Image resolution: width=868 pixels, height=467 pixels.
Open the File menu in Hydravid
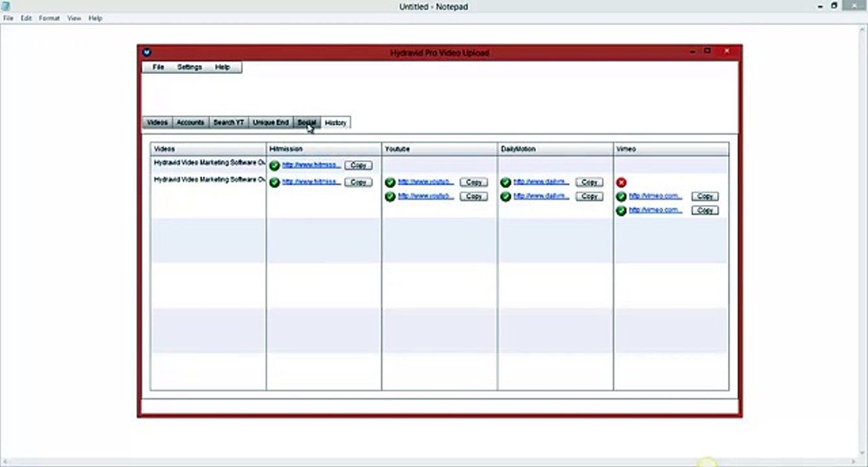coord(158,67)
